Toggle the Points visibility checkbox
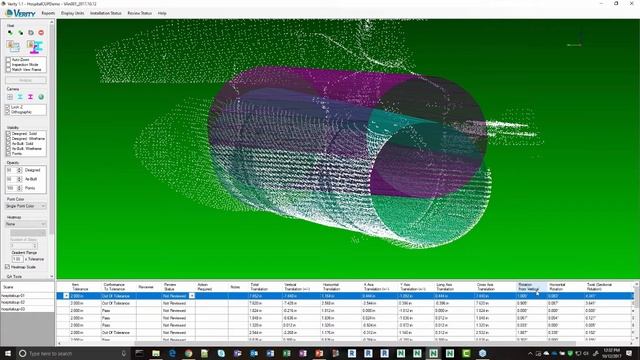Screen dimensions: 640x360 click(x=8, y=153)
